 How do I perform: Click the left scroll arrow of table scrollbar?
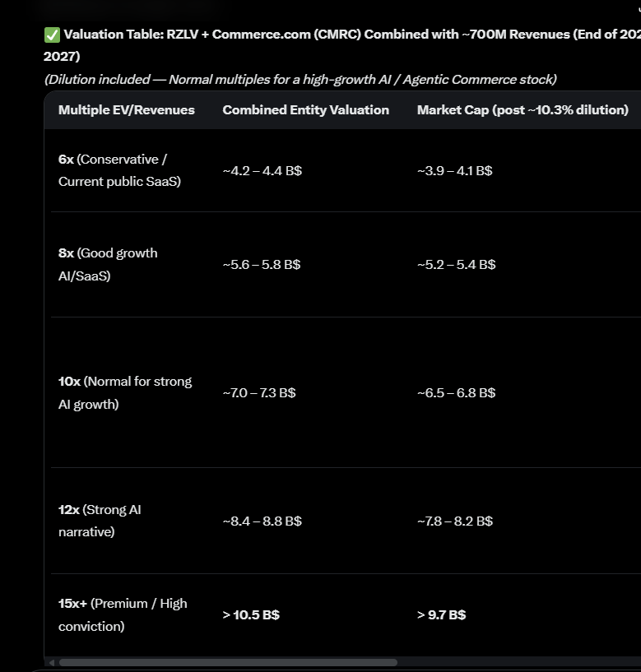click(x=52, y=663)
